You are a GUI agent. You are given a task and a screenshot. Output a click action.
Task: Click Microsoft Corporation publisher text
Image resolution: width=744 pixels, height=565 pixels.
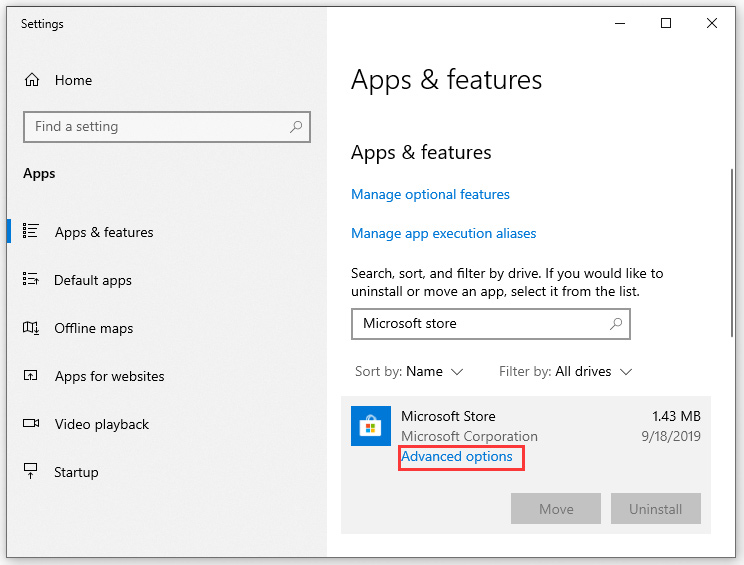pyautogui.click(x=469, y=436)
